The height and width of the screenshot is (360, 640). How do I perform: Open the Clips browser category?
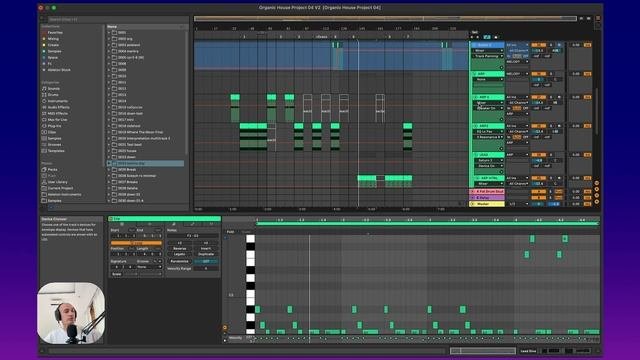(52, 132)
